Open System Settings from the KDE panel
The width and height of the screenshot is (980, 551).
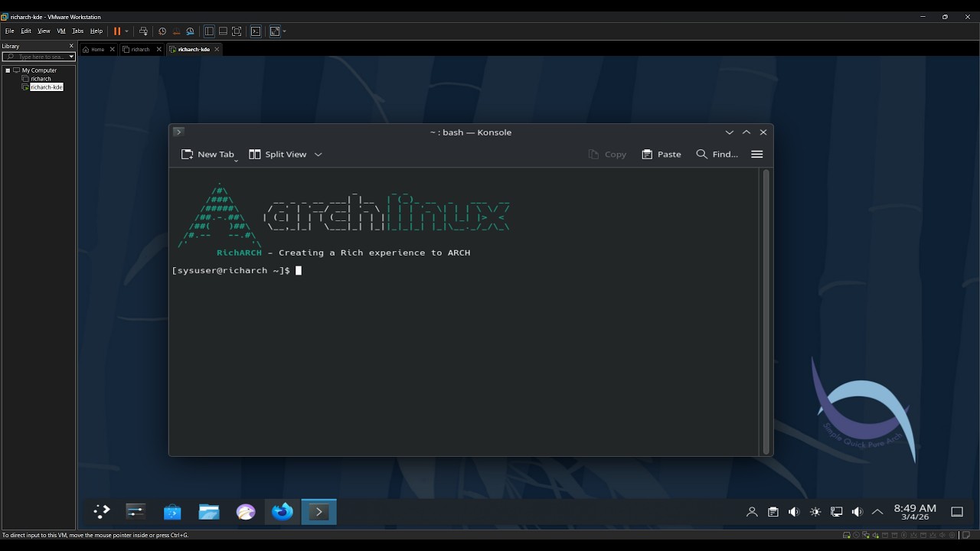pos(136,512)
